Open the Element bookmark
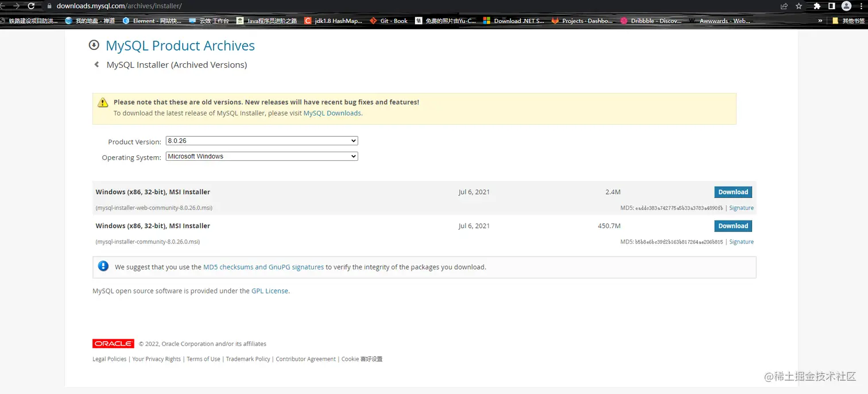 pos(152,21)
